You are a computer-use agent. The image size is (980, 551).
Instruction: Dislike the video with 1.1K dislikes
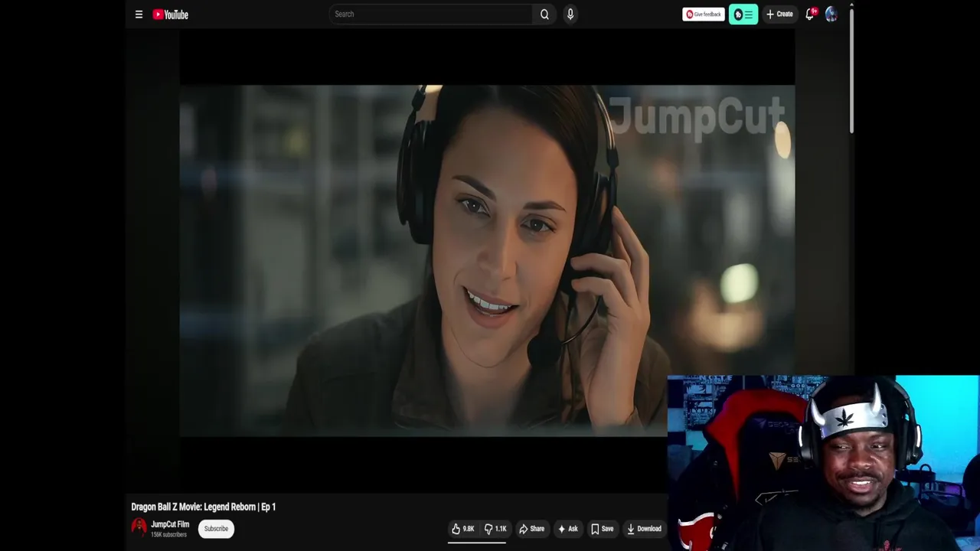[495, 528]
